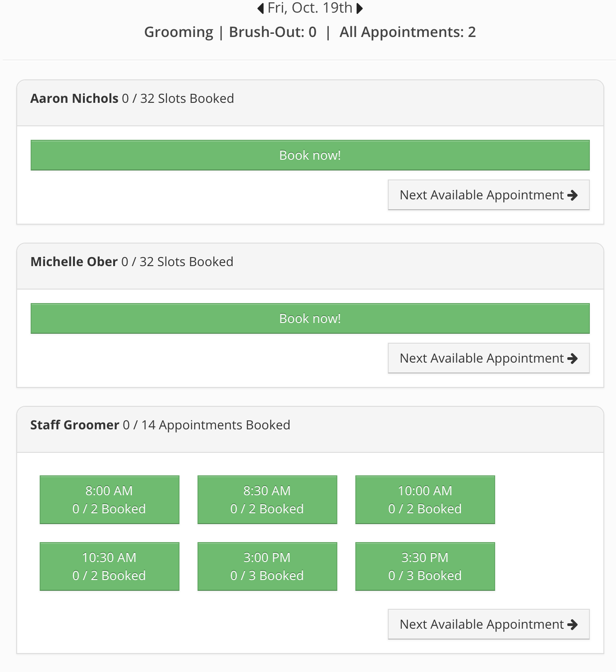Image resolution: width=616 pixels, height=672 pixels.
Task: Advance to next day using right arrow
Action: click(359, 8)
